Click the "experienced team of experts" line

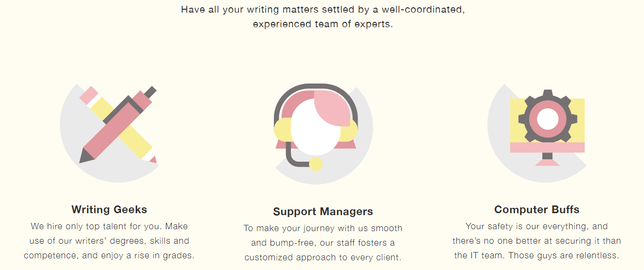pyautogui.click(x=323, y=24)
